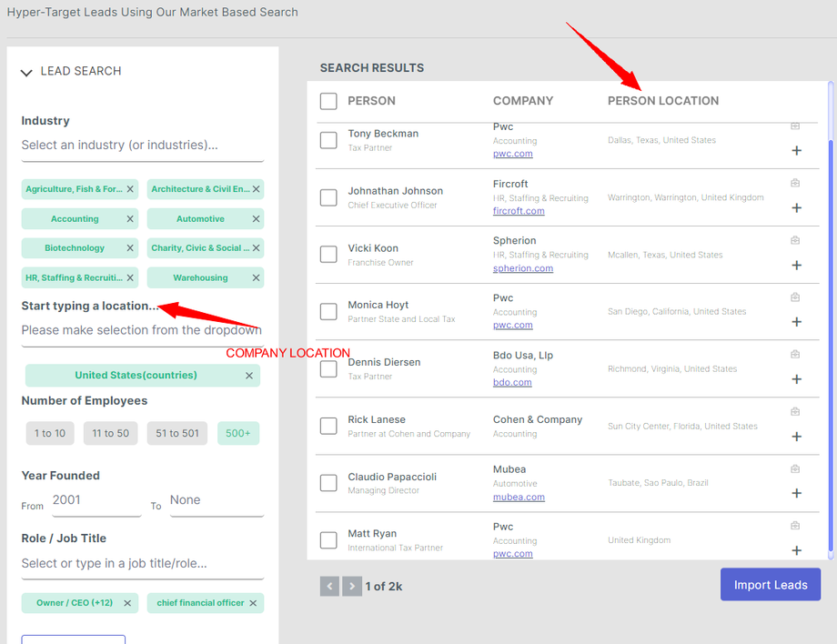Click the briefcase icon in Johnathan Johnson's row

pos(795,183)
